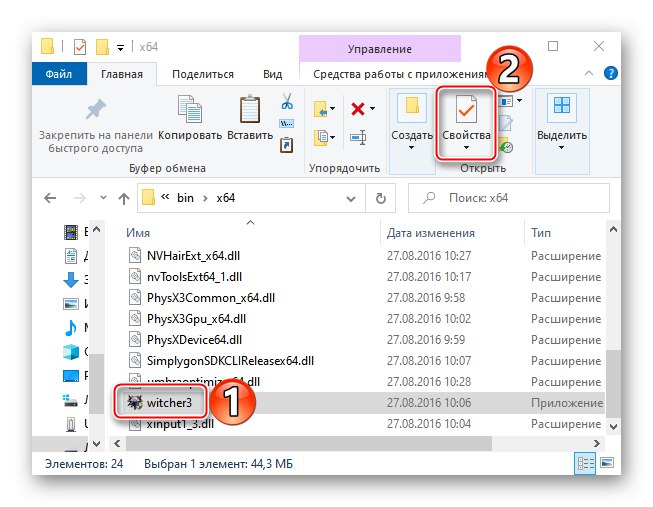Switch to the View tab
The width and height of the screenshot is (653, 507).
click(x=272, y=74)
